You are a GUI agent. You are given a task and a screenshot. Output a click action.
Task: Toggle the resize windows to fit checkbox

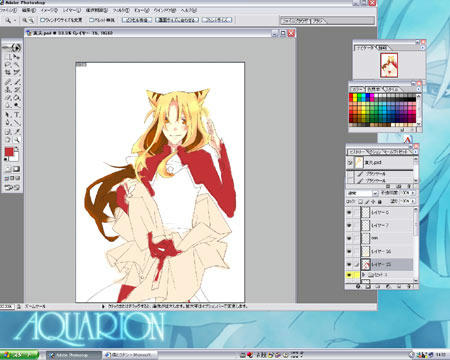(43, 20)
